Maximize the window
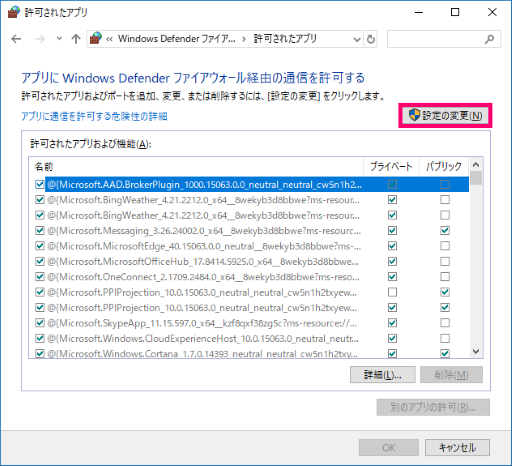 coord(455,12)
